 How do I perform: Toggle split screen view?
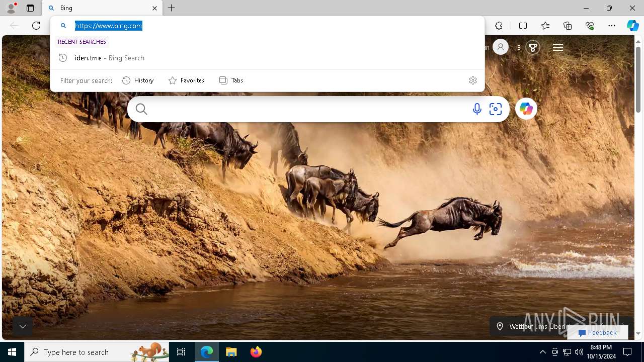(523, 26)
